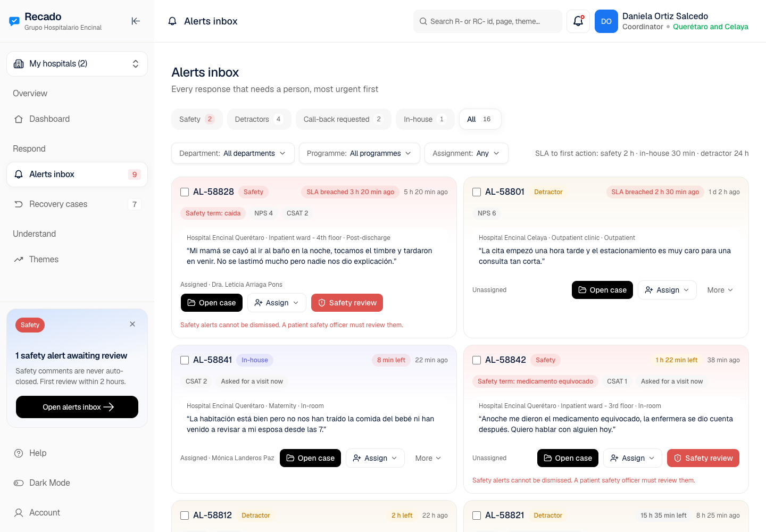The height and width of the screenshot is (532, 766).
Task: Select checkbox for alert AL-58828
Action: point(185,192)
